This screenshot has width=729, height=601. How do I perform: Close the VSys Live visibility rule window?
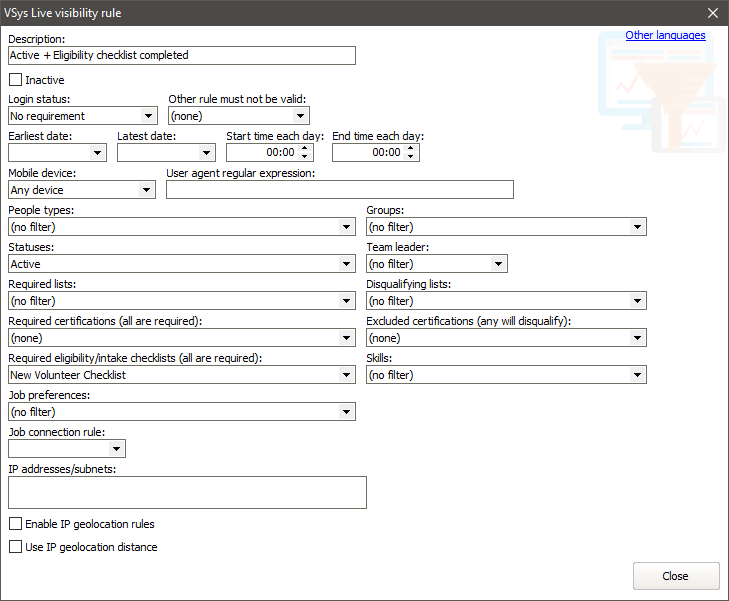pos(713,13)
